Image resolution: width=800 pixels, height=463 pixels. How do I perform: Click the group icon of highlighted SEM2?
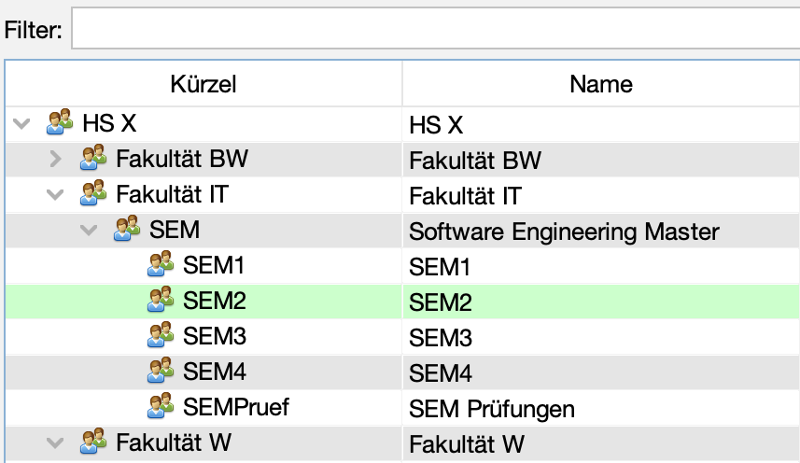click(x=160, y=300)
